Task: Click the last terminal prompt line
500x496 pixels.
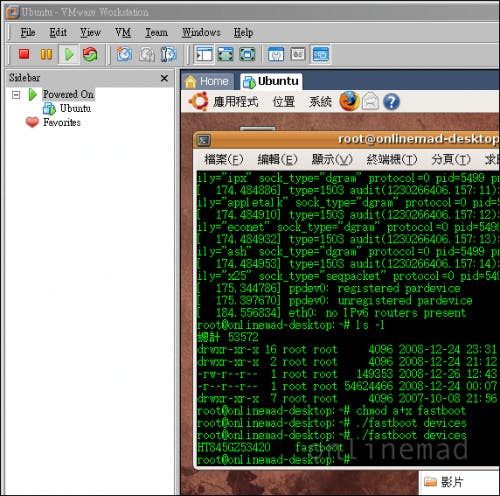Action: [273, 460]
